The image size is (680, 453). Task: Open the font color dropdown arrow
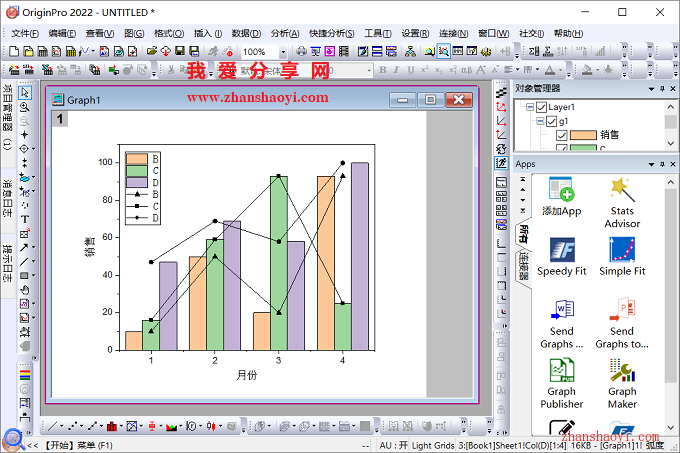pos(560,70)
